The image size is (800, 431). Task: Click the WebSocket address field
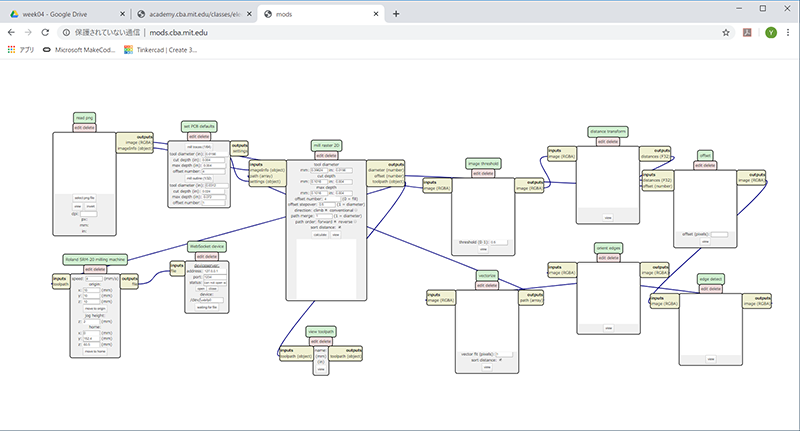tap(215, 271)
